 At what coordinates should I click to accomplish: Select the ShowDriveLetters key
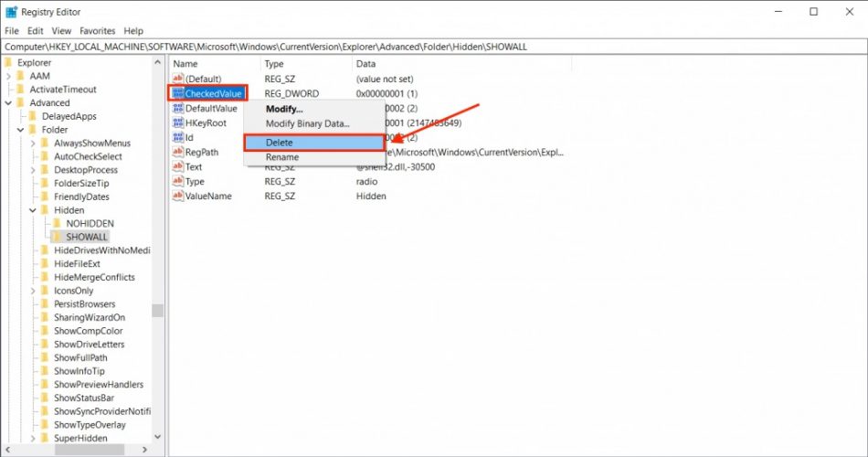(90, 344)
